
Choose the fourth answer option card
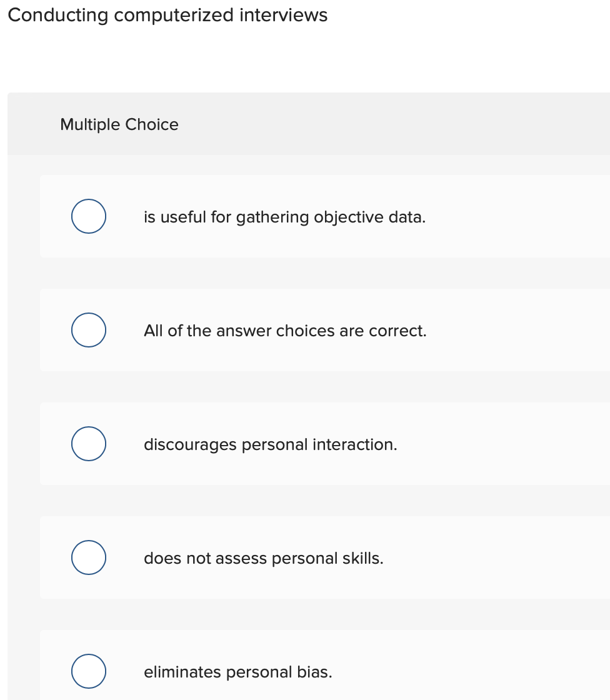312,557
